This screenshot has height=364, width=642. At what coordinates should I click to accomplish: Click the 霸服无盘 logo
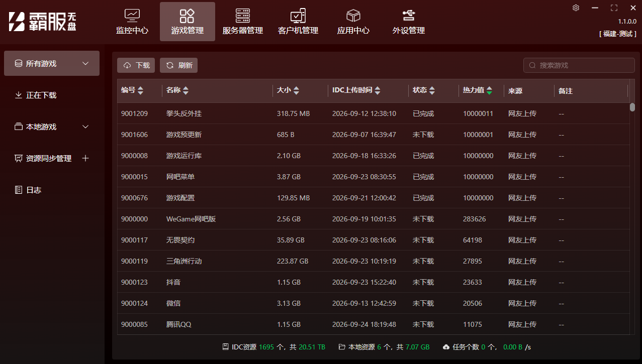[x=42, y=21]
